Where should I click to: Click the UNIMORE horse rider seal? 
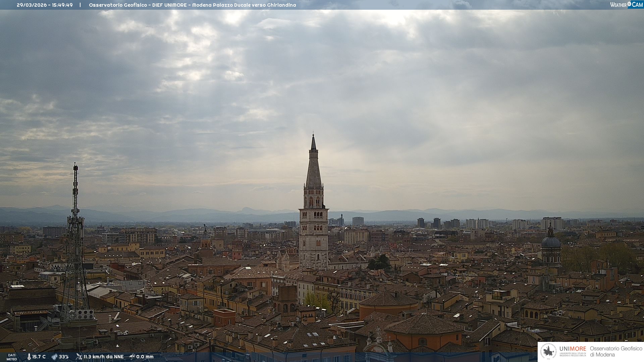click(548, 352)
